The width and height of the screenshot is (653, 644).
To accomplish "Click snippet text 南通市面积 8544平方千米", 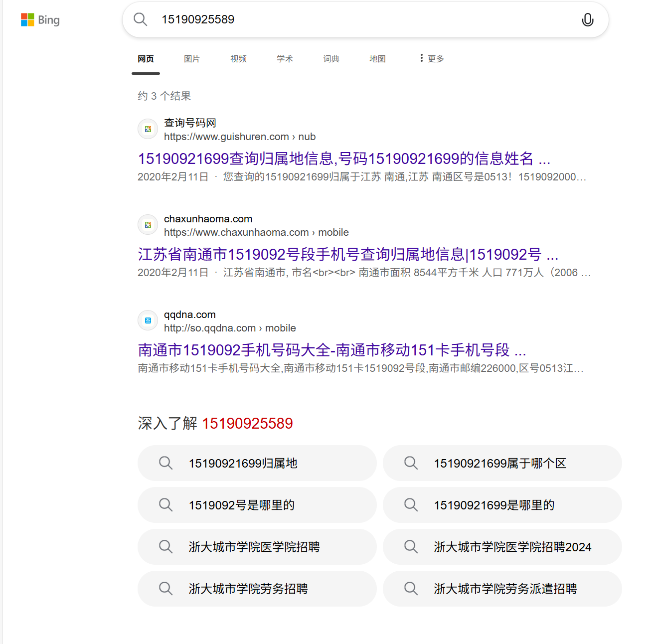I will click(419, 273).
